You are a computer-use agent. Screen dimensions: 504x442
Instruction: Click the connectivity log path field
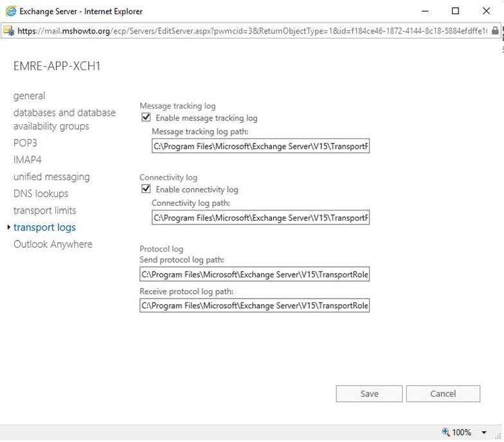pyautogui.click(x=261, y=217)
